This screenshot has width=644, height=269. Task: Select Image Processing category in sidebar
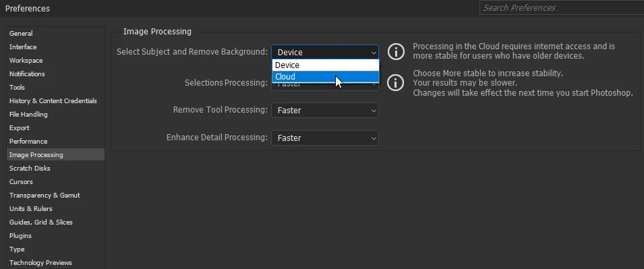(x=56, y=155)
